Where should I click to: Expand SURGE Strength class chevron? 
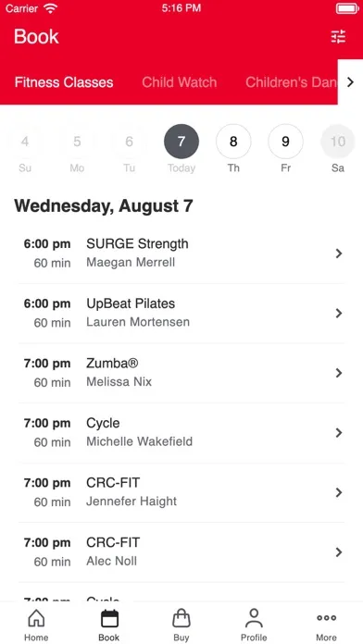[339, 254]
